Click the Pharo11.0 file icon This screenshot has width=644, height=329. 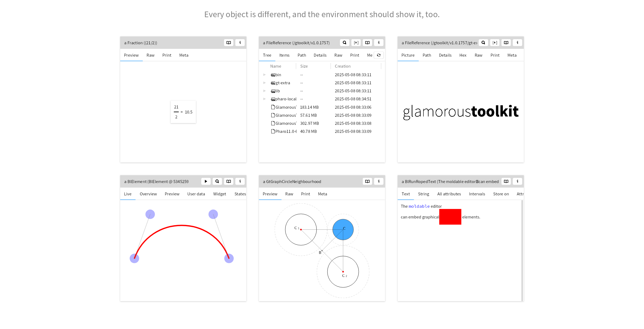pyautogui.click(x=273, y=131)
